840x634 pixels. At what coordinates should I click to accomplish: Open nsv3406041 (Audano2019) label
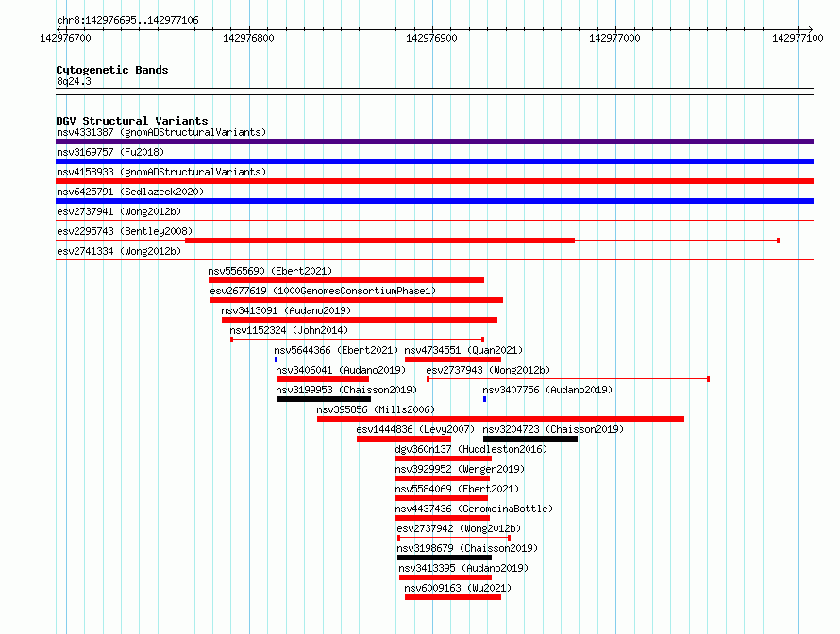(341, 370)
